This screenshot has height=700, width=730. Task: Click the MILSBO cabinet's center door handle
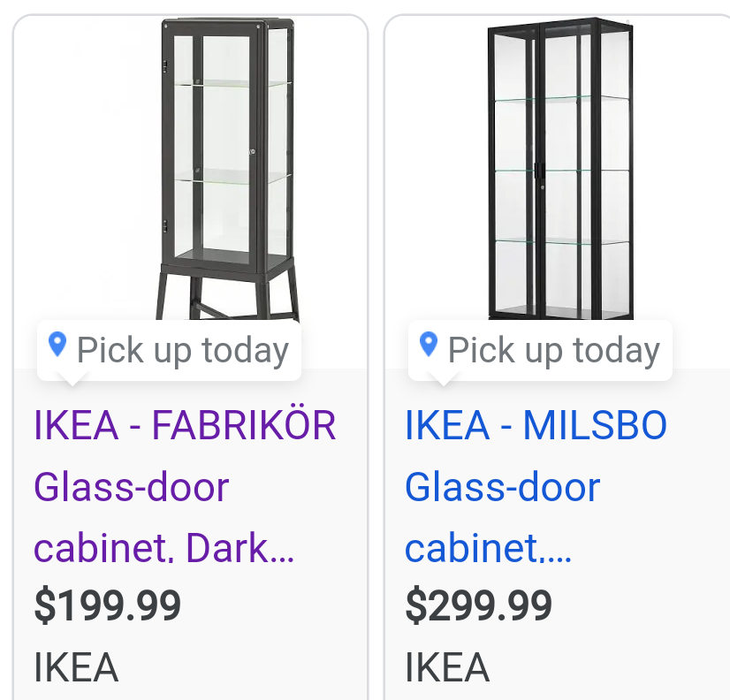click(540, 171)
